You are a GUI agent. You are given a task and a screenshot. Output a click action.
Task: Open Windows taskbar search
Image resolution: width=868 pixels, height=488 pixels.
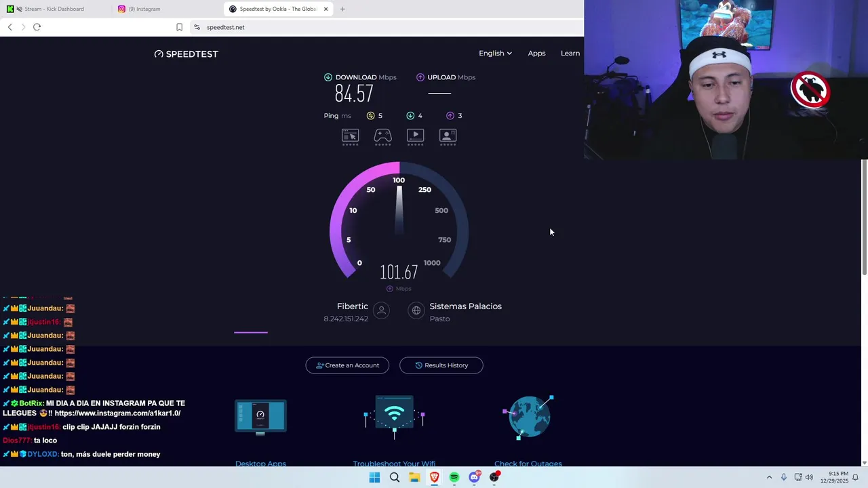394,477
